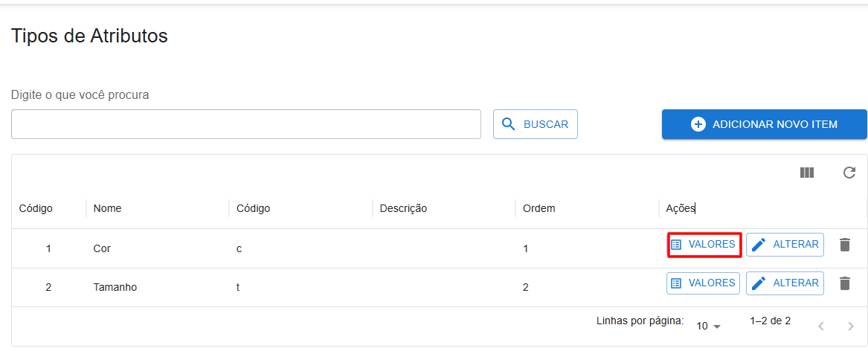Open rows per page dropdown
The height and width of the screenshot is (354, 868).
[709, 326]
